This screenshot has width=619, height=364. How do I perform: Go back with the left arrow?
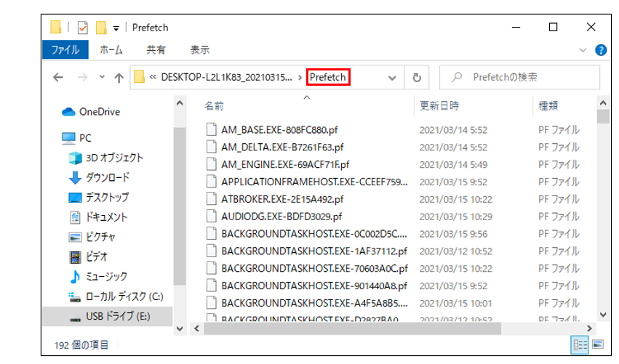(58, 77)
